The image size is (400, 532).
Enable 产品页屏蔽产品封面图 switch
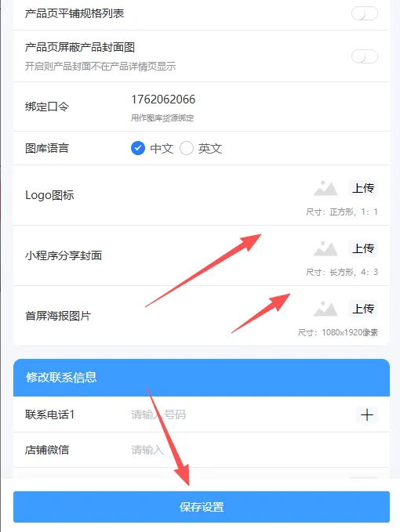[x=365, y=56]
